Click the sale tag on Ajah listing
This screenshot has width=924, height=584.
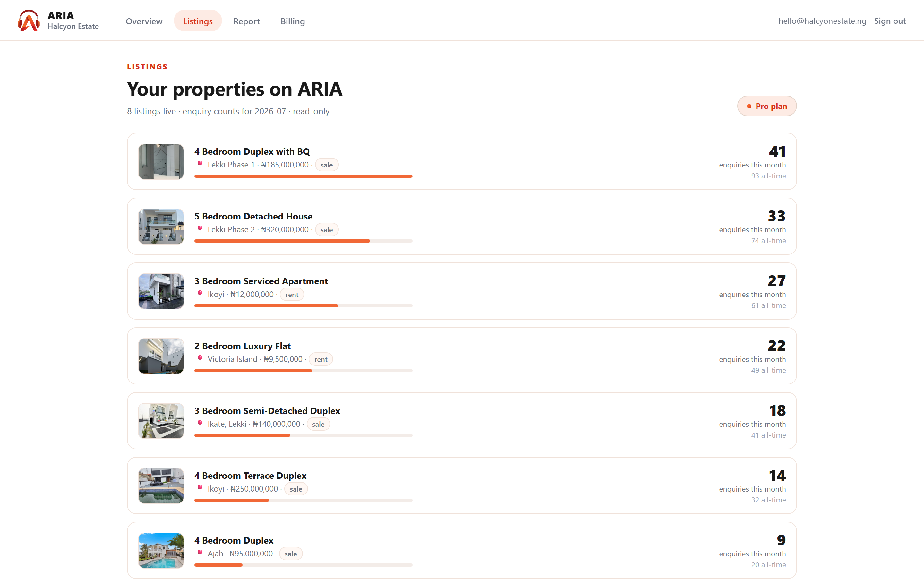(290, 554)
